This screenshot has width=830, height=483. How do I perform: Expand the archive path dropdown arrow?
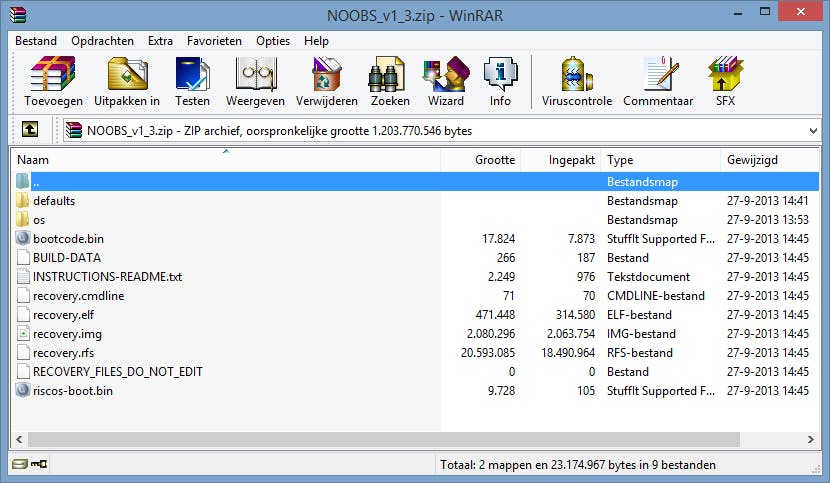813,131
